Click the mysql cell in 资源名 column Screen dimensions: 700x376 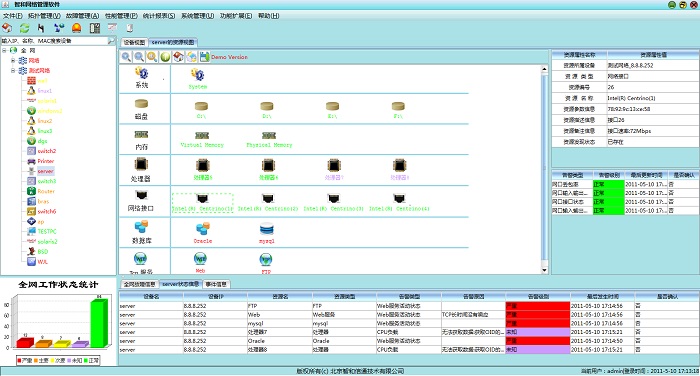279,323
